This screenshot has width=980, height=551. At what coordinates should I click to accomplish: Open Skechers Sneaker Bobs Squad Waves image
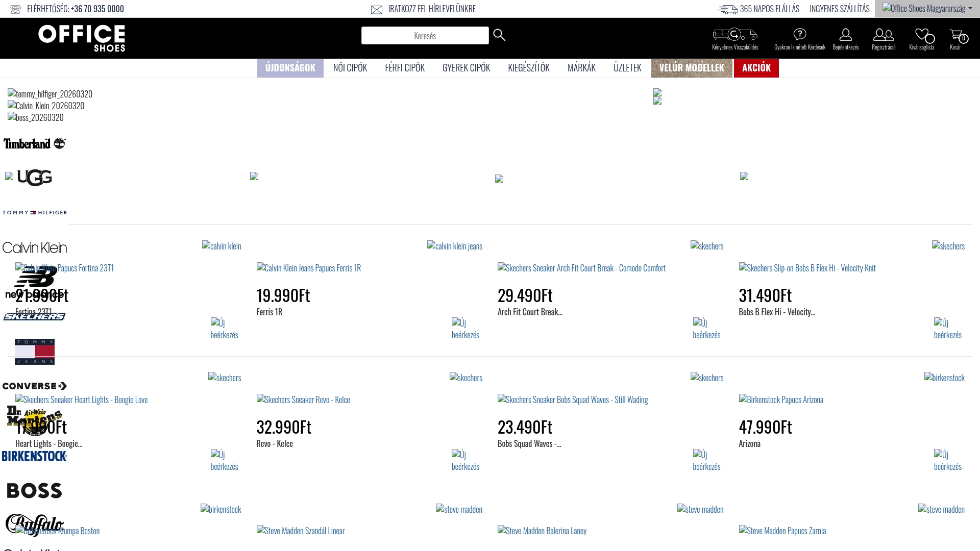[x=573, y=399]
